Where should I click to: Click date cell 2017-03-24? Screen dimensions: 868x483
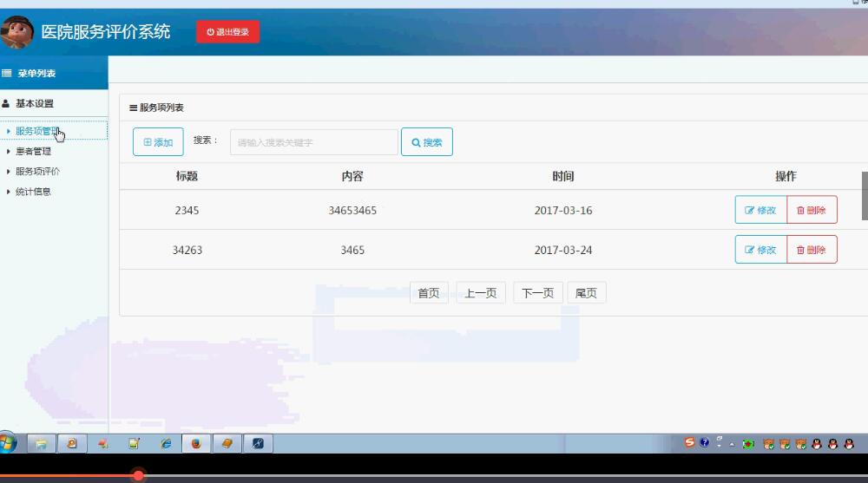coord(563,250)
